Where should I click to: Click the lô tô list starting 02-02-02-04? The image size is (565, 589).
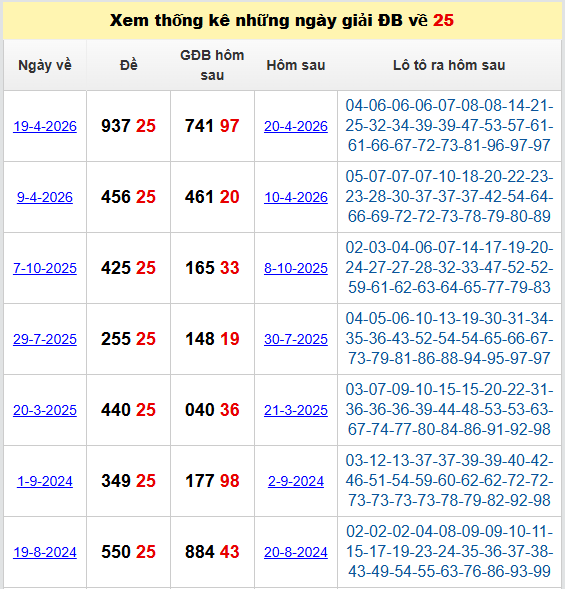coord(449,551)
